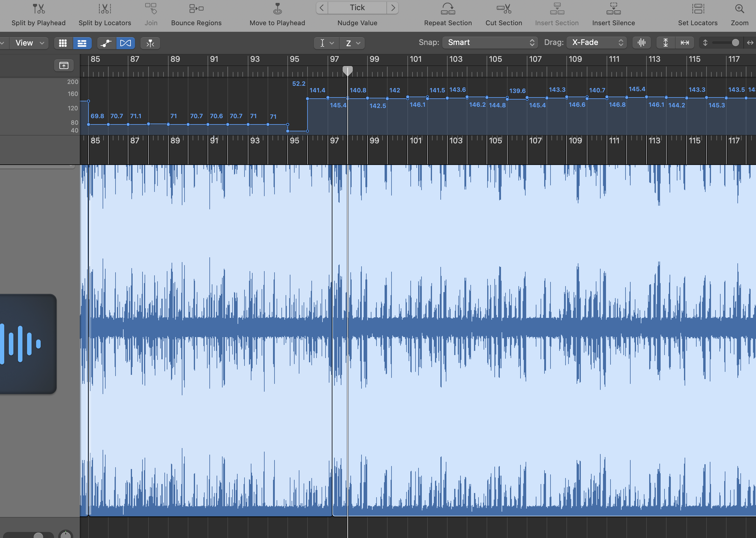Switch to the grid view button
756x538 pixels.
pos(63,43)
